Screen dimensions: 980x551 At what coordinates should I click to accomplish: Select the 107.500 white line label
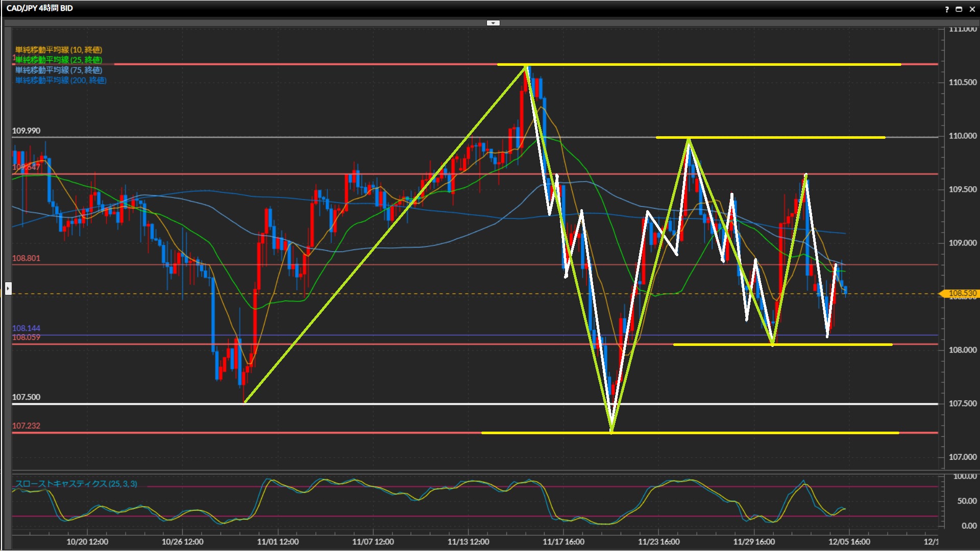pyautogui.click(x=26, y=397)
